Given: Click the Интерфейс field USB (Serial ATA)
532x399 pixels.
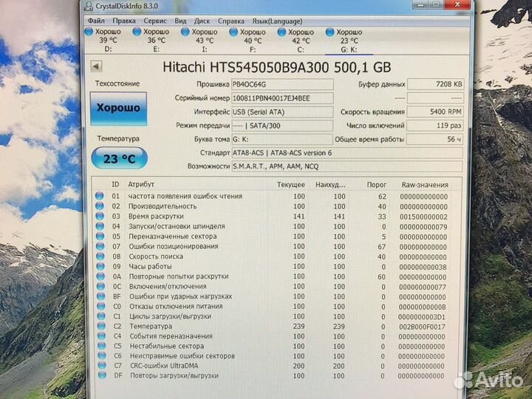Looking at the screenshot, I should click(x=282, y=112).
